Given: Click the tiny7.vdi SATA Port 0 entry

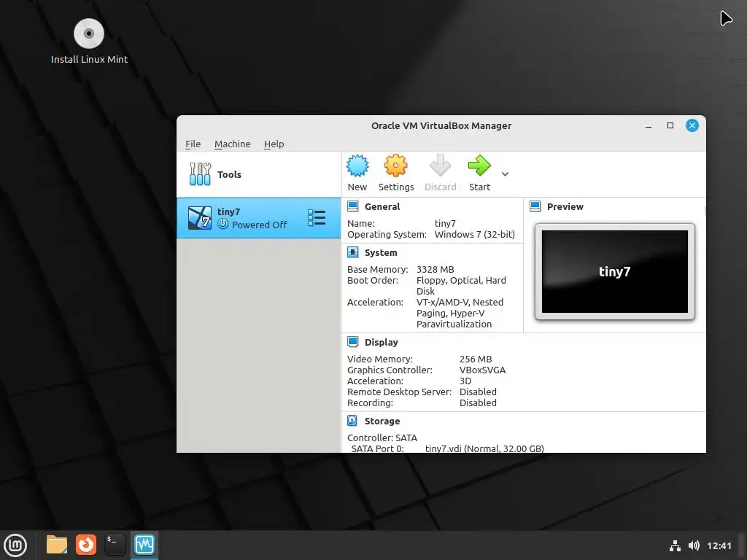Looking at the screenshot, I should (x=484, y=448).
